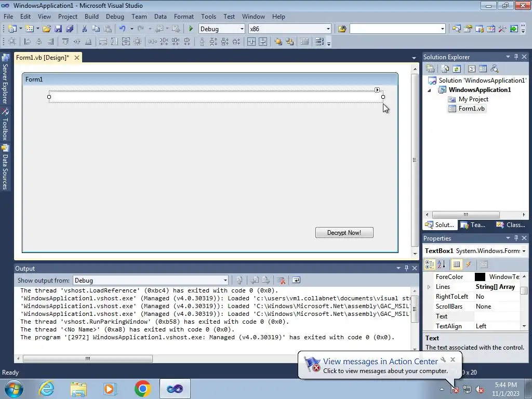Click the Find in Files icon

[x=342, y=29]
